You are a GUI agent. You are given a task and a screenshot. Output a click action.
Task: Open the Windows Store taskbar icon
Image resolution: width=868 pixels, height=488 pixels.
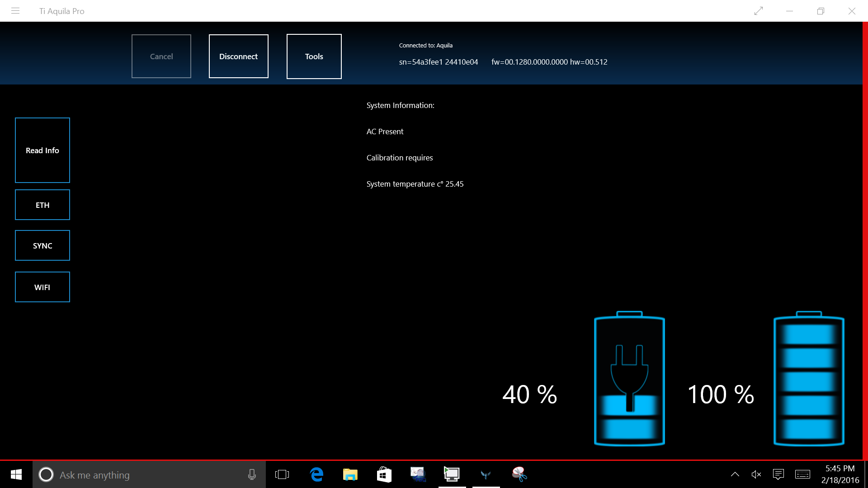[384, 474]
